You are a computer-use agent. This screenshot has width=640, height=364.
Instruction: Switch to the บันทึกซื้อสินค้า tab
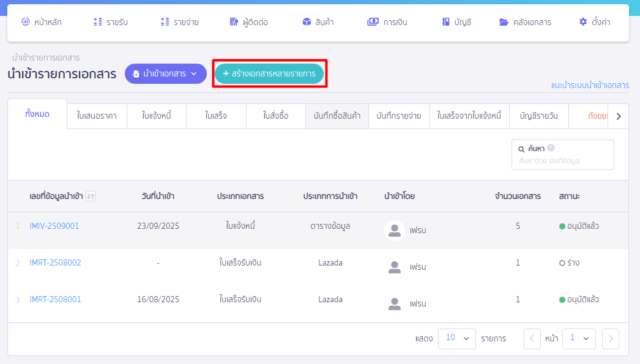pyautogui.click(x=337, y=116)
